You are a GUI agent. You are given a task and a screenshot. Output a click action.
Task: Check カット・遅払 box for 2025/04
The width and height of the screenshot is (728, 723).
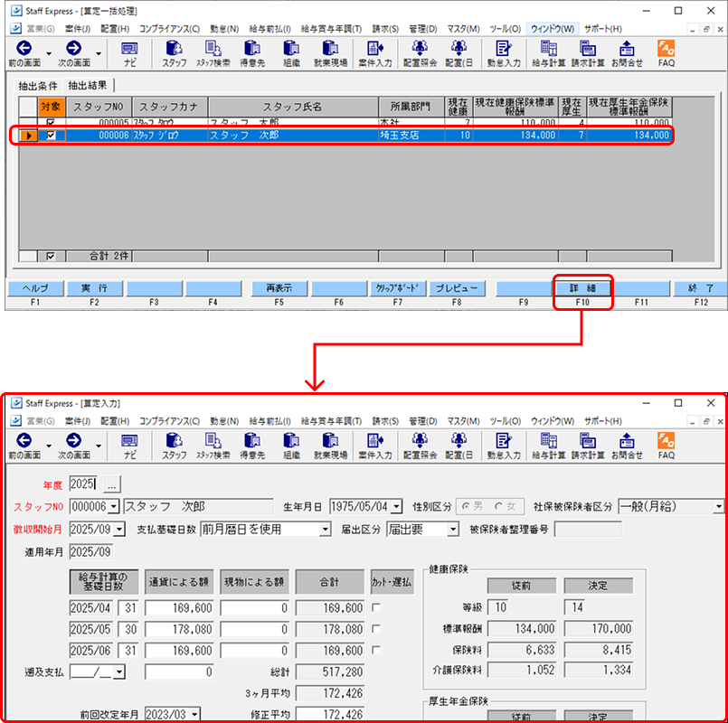click(x=376, y=607)
